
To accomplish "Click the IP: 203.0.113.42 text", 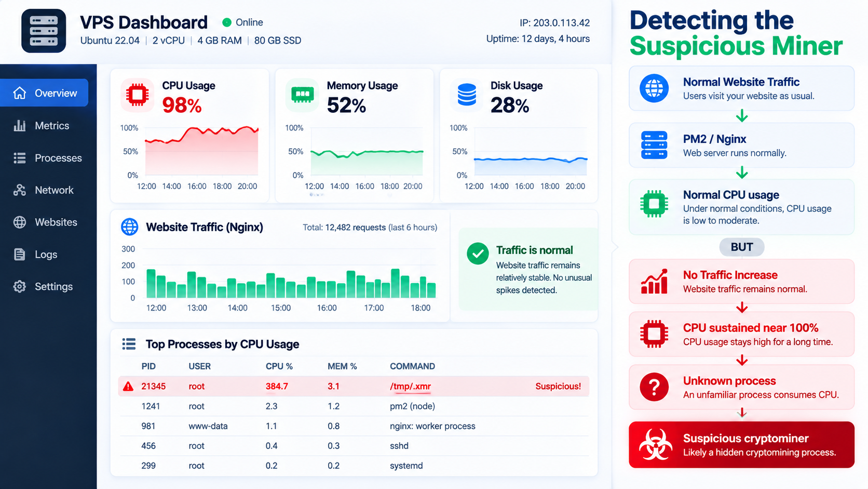I will click(x=554, y=23).
